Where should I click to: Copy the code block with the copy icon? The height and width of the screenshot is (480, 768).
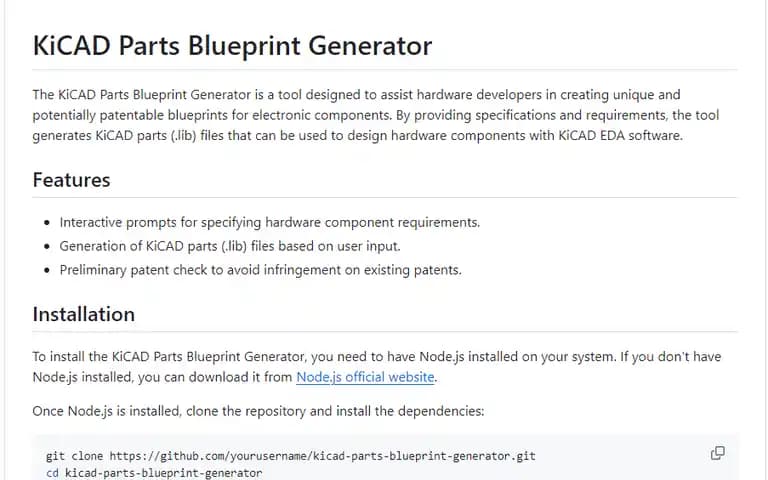(x=718, y=453)
